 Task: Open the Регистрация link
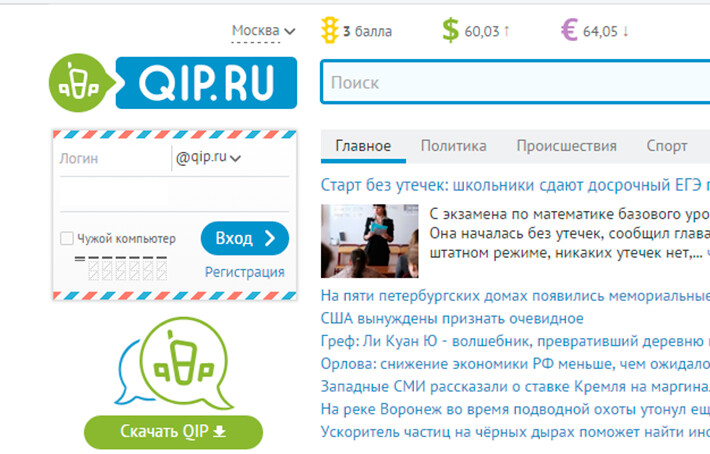244,272
